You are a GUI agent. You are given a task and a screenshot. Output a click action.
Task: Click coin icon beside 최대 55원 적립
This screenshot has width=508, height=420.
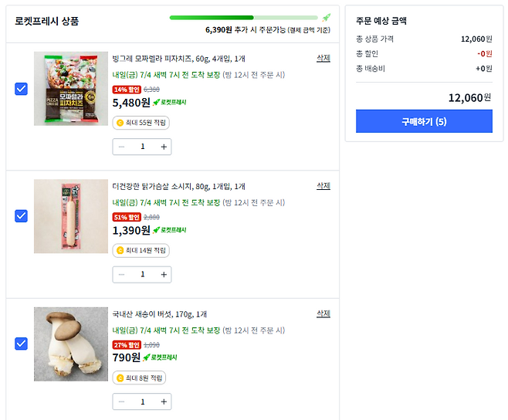[120, 123]
